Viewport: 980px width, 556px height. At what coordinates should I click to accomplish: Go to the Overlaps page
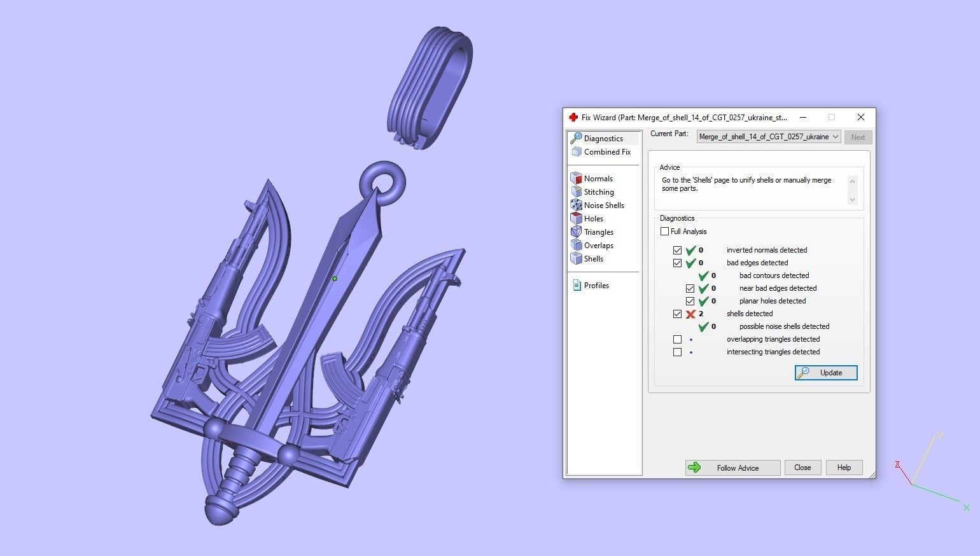tap(599, 245)
